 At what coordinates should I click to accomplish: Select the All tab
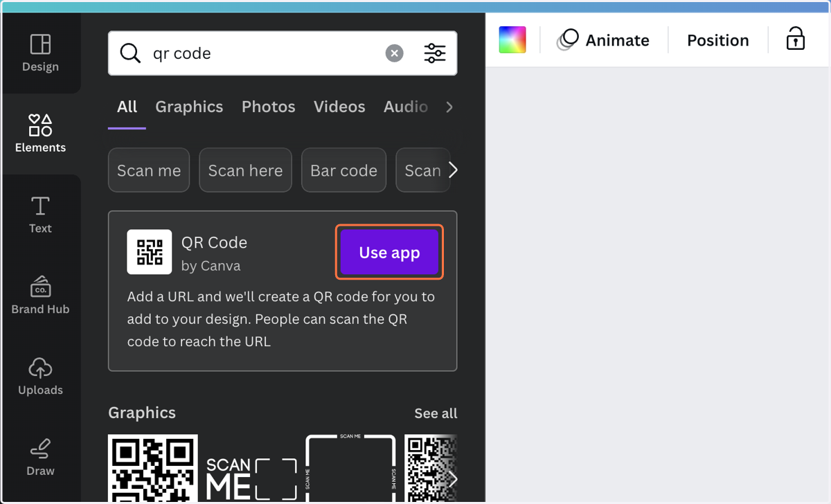coord(127,107)
